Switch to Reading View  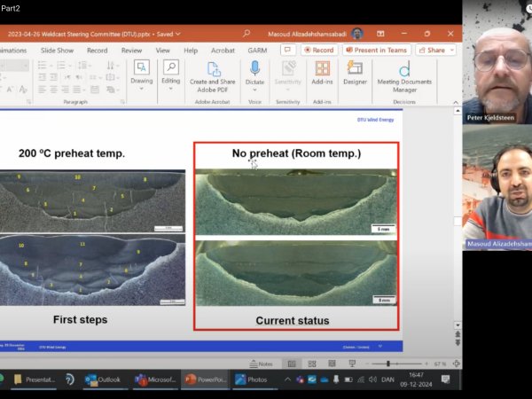pyautogui.click(x=332, y=364)
